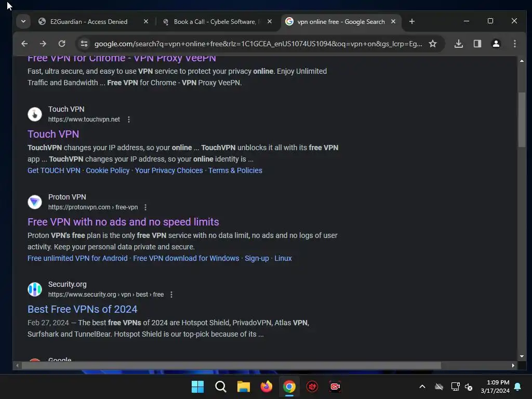Bookmark this page with the star
Screen dimensions: 532x399
coord(433,44)
